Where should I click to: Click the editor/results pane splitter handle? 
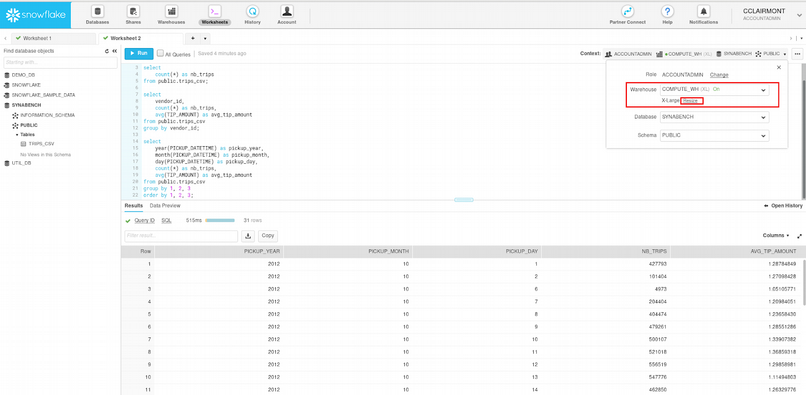[x=464, y=200]
